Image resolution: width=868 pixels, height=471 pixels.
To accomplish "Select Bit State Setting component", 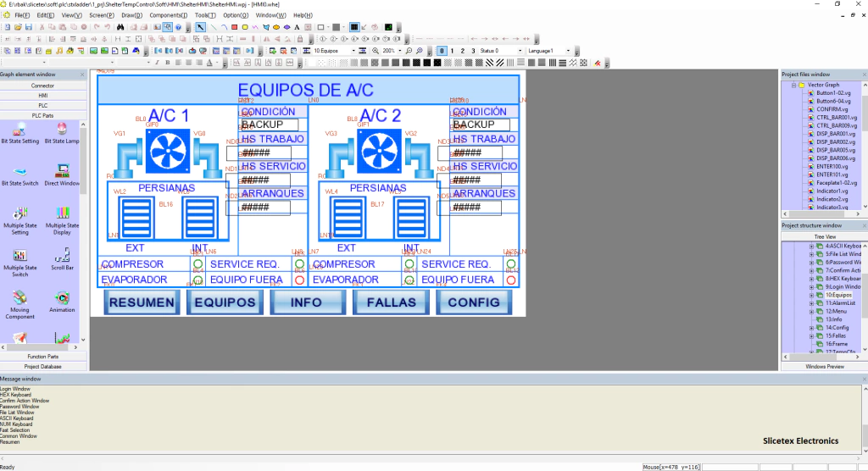I will click(x=20, y=133).
